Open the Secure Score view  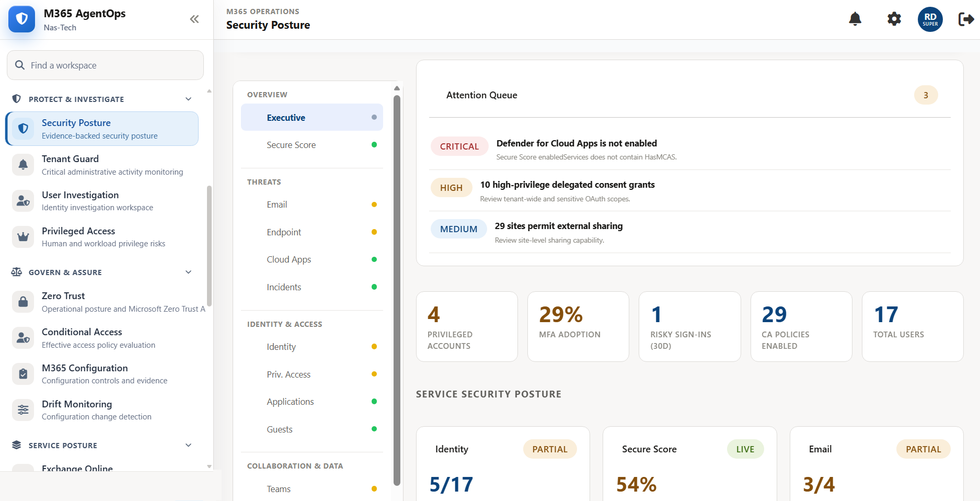tap(312, 145)
